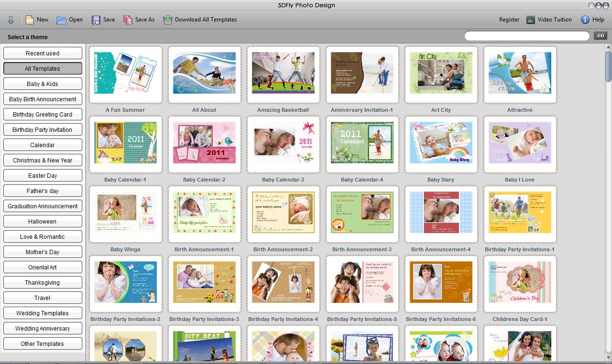Click the Save floppy disk icon
The image size is (612, 364).
pos(96,20)
